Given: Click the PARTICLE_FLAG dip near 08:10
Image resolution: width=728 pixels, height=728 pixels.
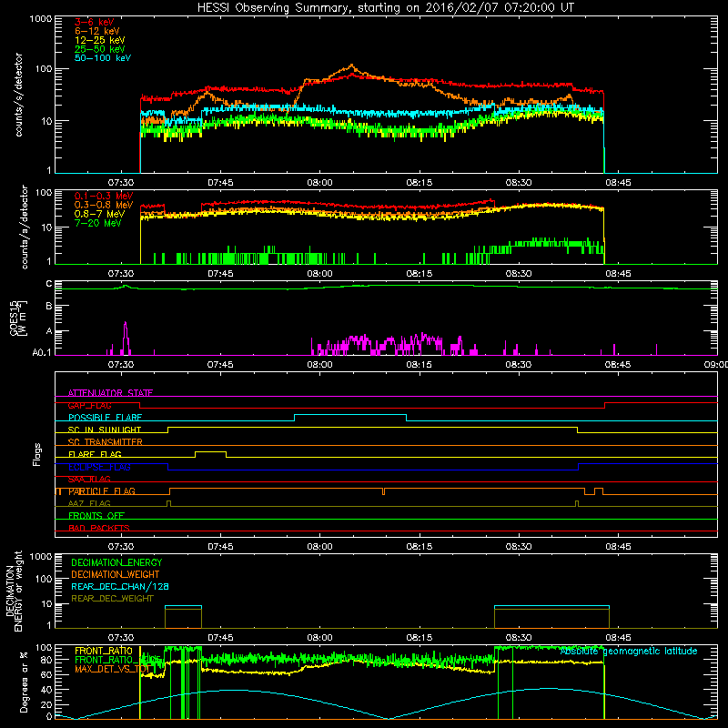Looking at the screenshot, I should 383,491.
